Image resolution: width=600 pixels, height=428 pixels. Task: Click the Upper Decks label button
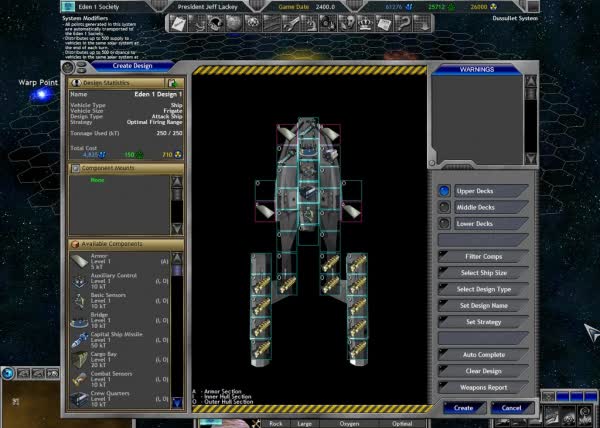tap(491, 191)
